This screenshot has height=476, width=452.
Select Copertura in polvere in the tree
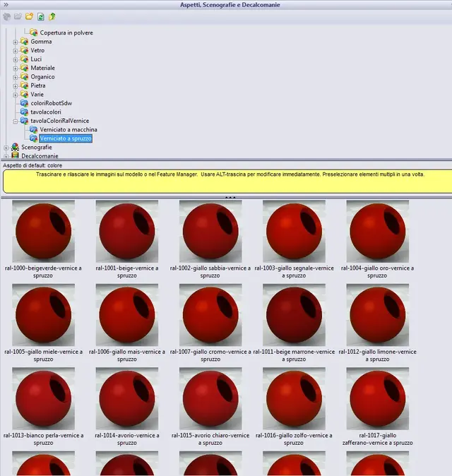(66, 32)
